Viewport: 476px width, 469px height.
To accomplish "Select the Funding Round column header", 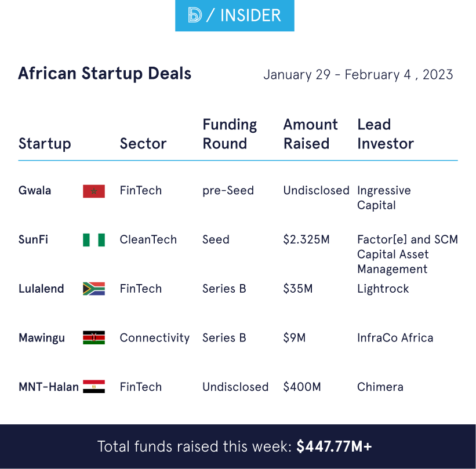I will click(229, 134).
